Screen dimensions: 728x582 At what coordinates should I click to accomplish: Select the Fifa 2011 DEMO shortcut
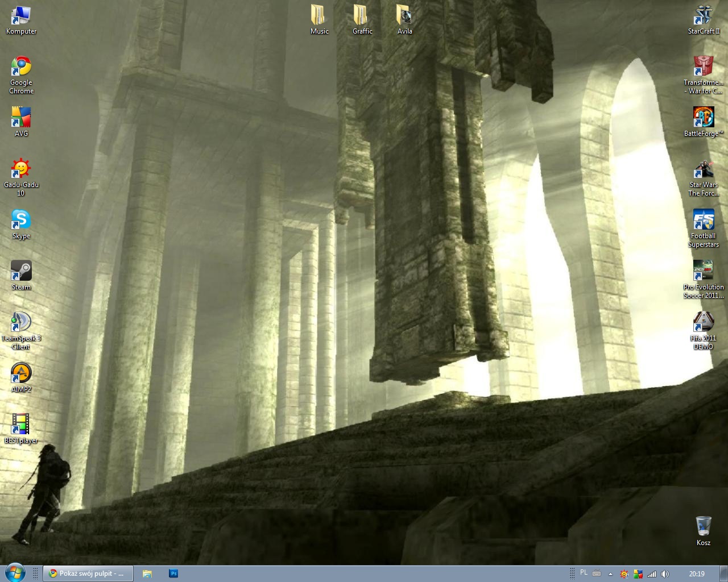[x=704, y=331]
